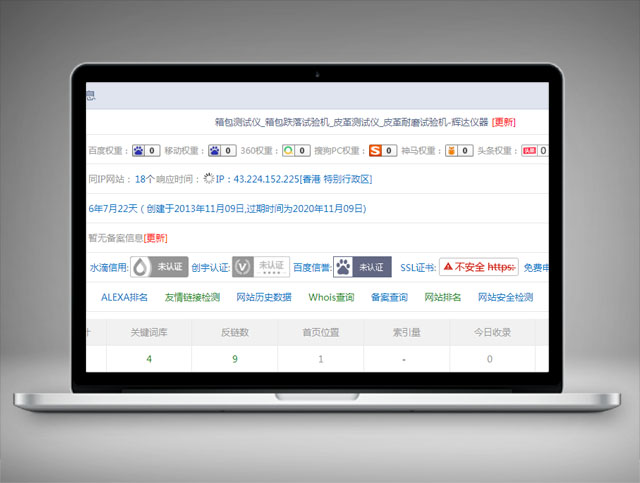640x483 pixels.
Task: Click the 百度信誉 未认证 paw badge
Action: coord(362,267)
